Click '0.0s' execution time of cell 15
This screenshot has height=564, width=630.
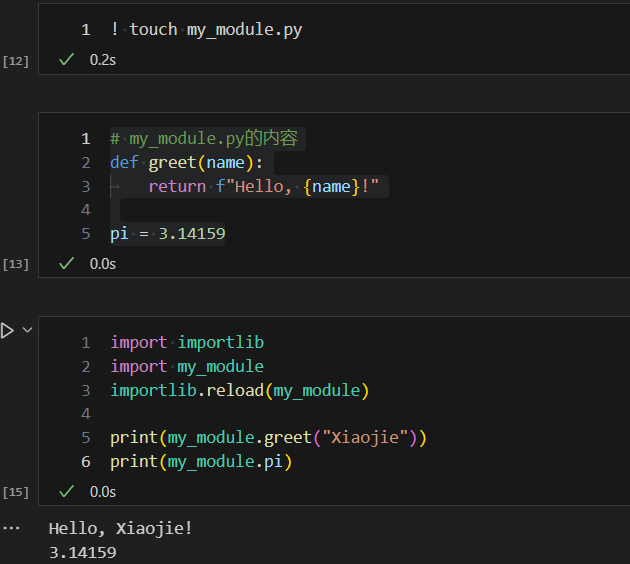pyautogui.click(x=103, y=492)
